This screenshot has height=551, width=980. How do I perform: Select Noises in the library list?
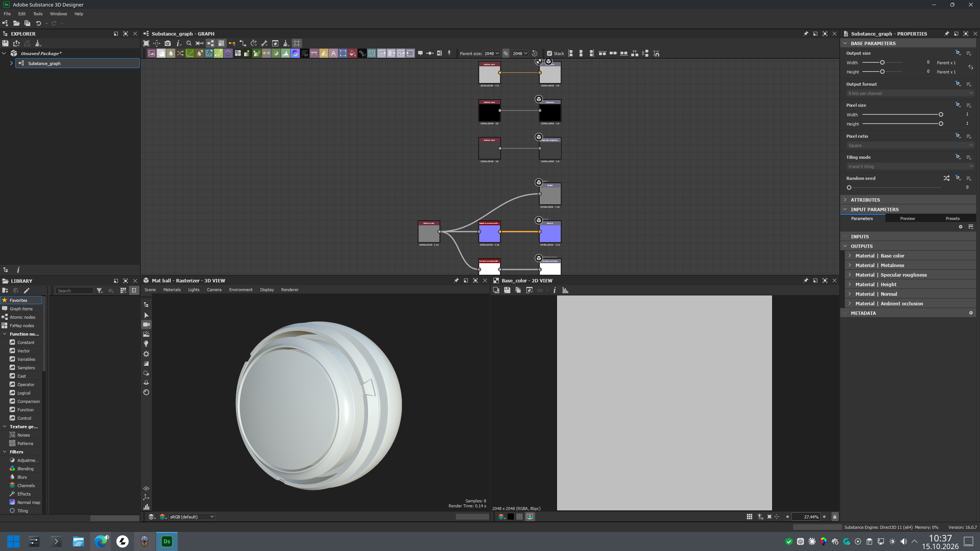coord(23,435)
